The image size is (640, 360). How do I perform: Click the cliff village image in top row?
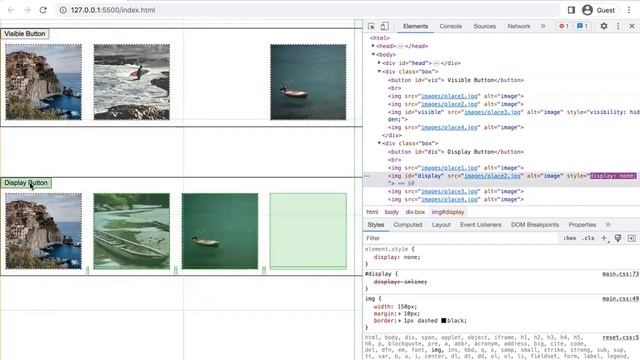point(43,82)
